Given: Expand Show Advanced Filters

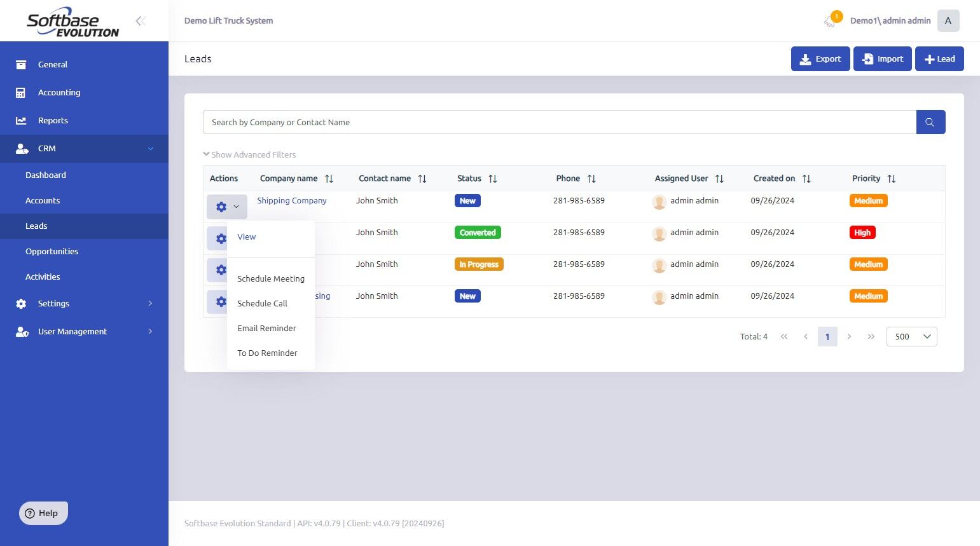Looking at the screenshot, I should pos(249,154).
